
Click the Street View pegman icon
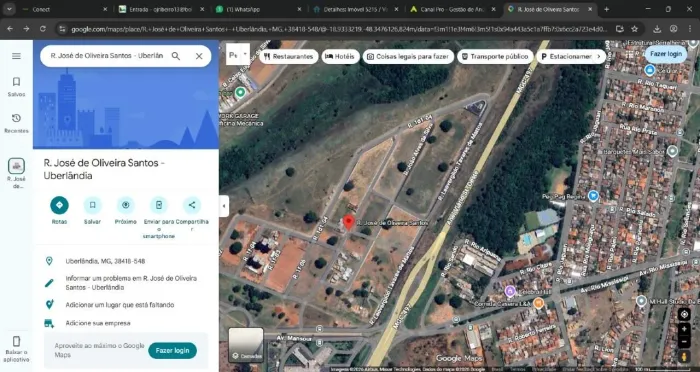point(684,356)
